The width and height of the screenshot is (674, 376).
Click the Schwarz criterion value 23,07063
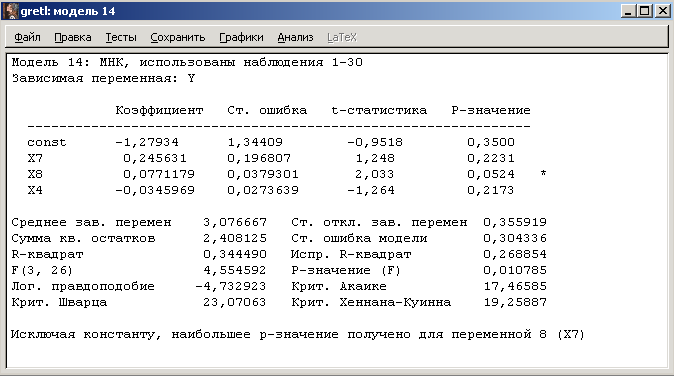pos(235,302)
